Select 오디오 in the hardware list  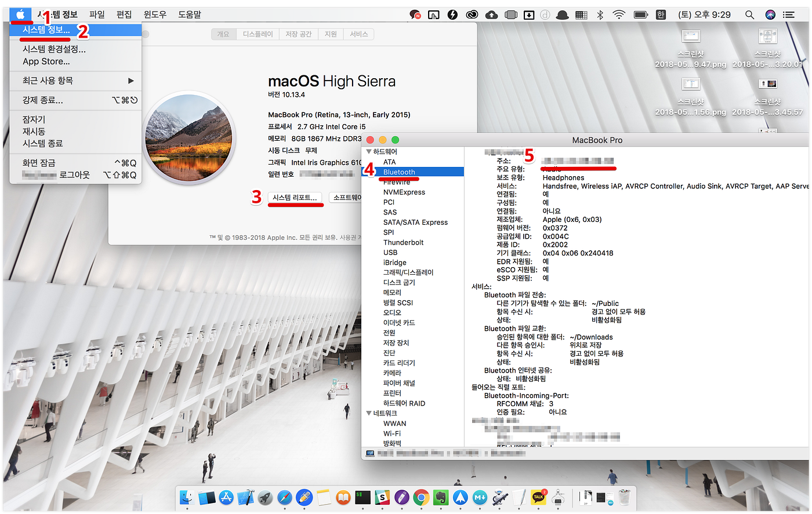pyautogui.click(x=412, y=313)
